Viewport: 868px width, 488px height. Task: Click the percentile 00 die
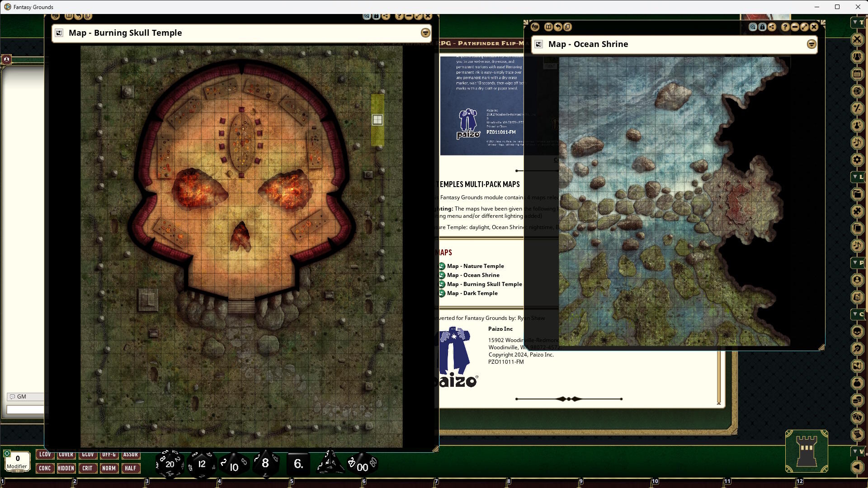pos(362,465)
